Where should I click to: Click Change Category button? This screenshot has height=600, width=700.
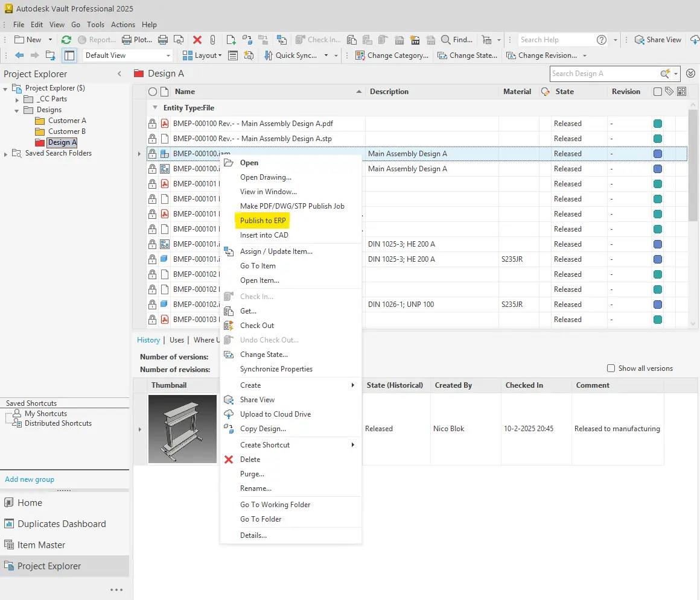coord(392,55)
